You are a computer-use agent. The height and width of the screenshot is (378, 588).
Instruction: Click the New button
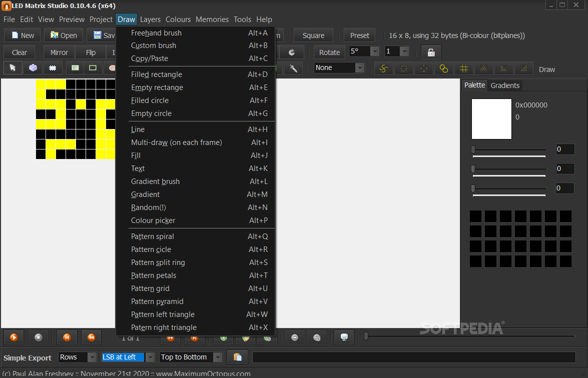[23, 35]
